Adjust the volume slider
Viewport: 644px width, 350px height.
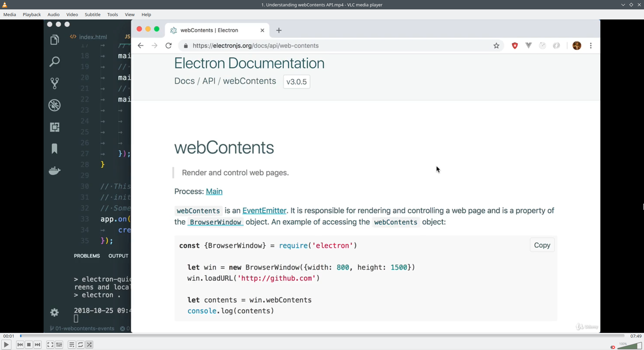pos(630,346)
